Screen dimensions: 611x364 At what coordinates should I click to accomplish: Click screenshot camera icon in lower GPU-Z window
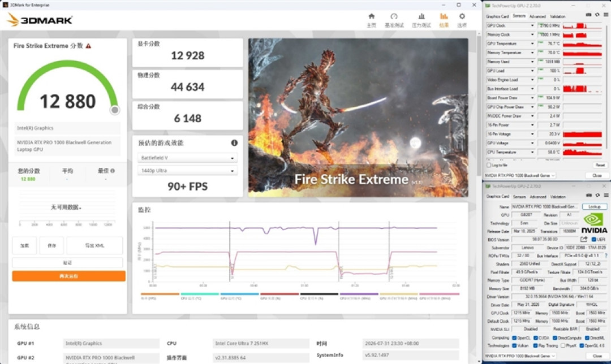(x=588, y=196)
